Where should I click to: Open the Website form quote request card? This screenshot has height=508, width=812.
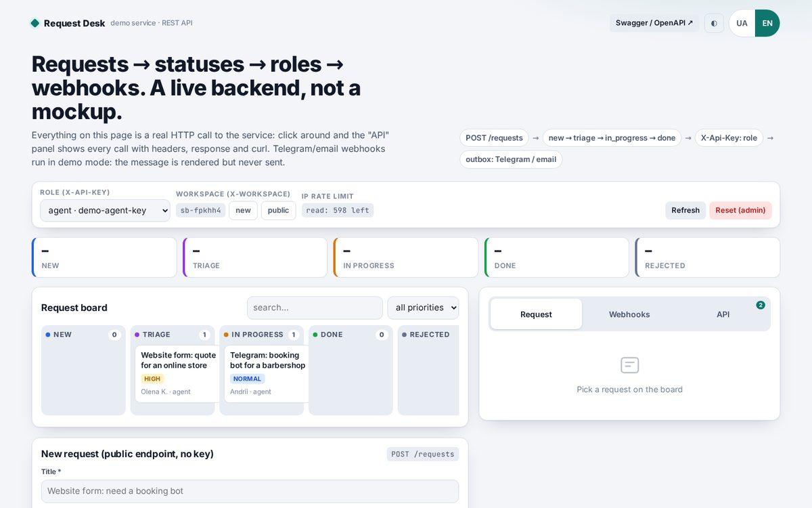[x=177, y=374]
